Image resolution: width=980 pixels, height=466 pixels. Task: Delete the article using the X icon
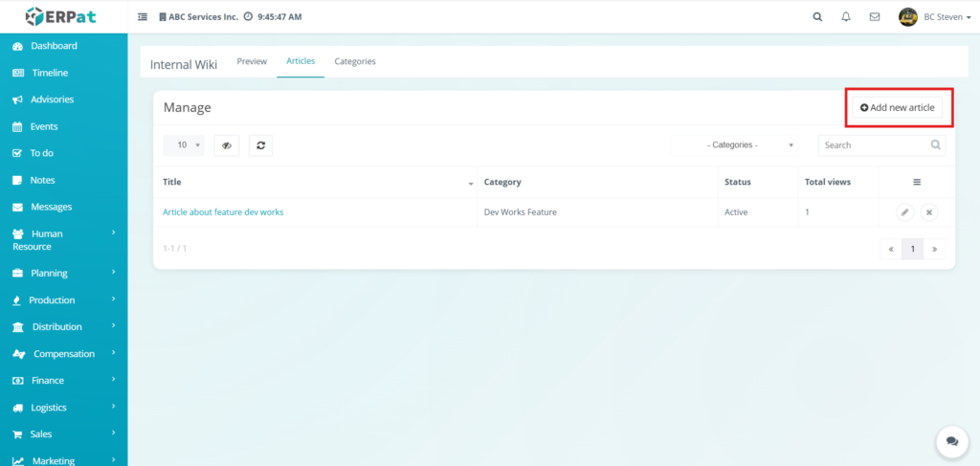(x=928, y=212)
